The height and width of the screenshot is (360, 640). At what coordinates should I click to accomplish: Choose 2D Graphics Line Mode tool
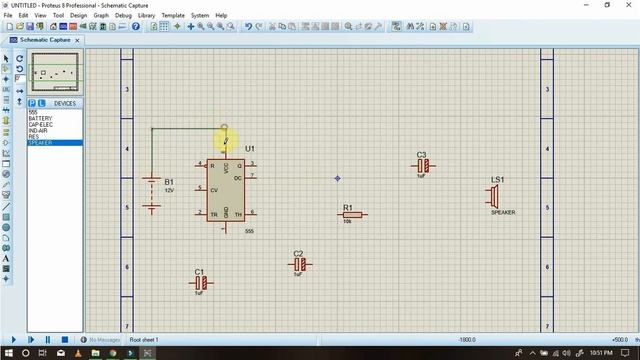[x=6, y=207]
